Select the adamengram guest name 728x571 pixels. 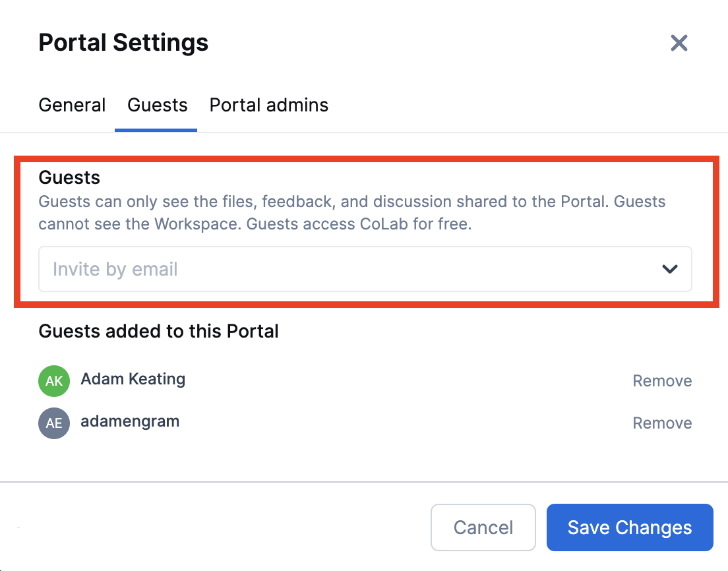click(x=130, y=421)
